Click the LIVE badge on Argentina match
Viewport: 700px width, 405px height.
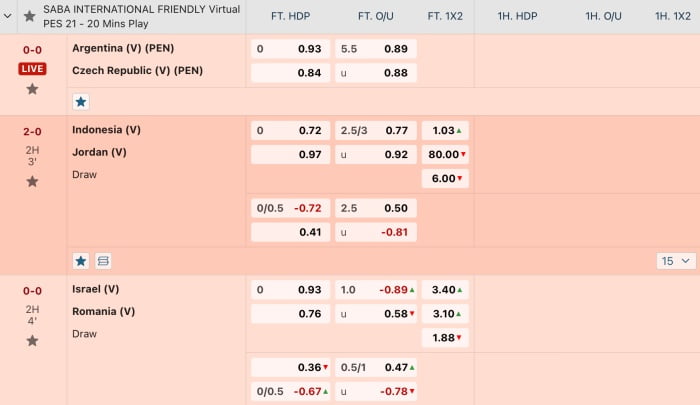tap(32, 69)
